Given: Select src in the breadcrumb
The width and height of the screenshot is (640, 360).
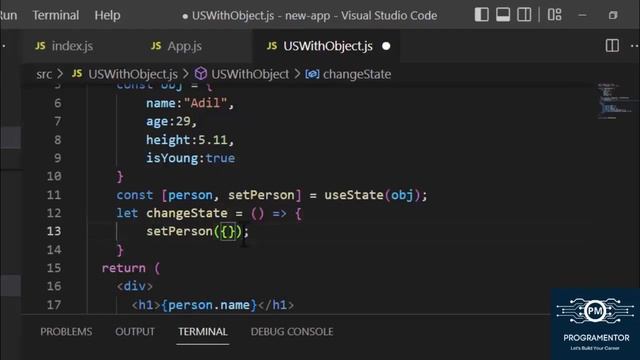Looking at the screenshot, I should click(x=44, y=74).
